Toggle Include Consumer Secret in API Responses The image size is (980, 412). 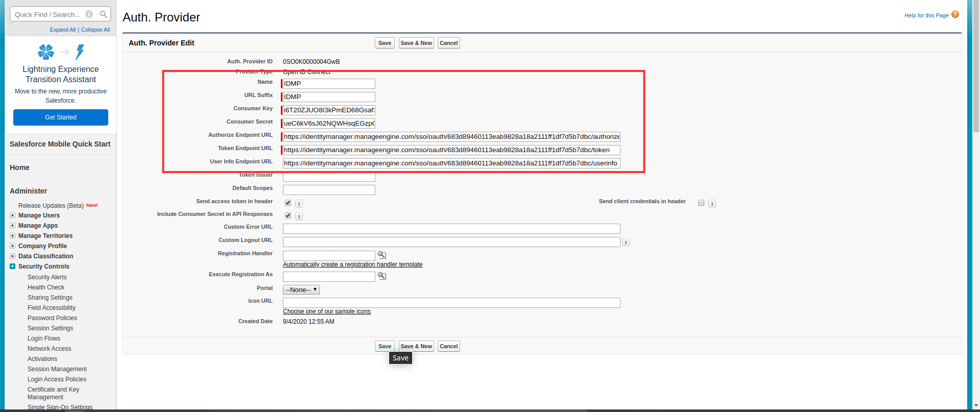(288, 215)
